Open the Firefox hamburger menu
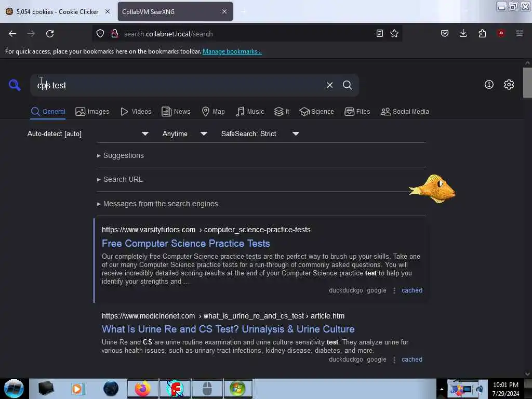The height and width of the screenshot is (399, 532). pyautogui.click(x=520, y=33)
